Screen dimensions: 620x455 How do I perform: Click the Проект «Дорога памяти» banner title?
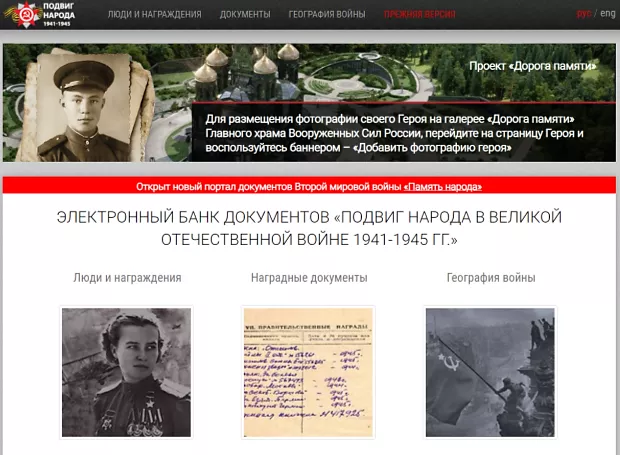coord(533,66)
